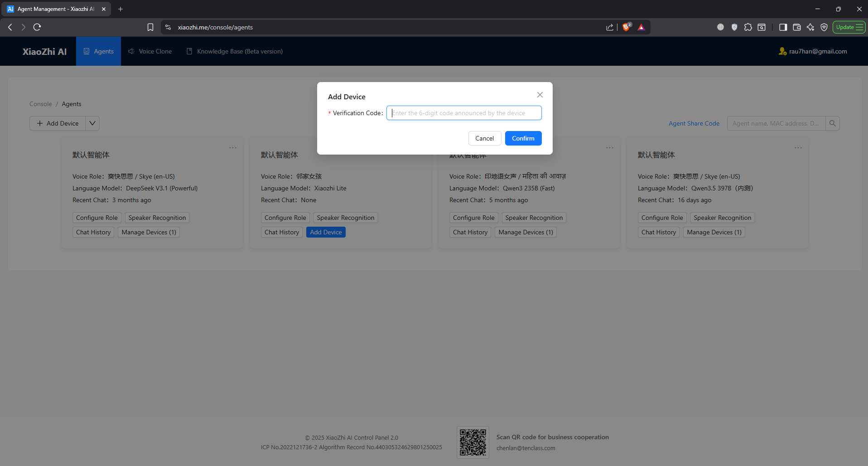
Task: Open Chat History for DeepSeek V3.1 agent
Action: pyautogui.click(x=93, y=232)
